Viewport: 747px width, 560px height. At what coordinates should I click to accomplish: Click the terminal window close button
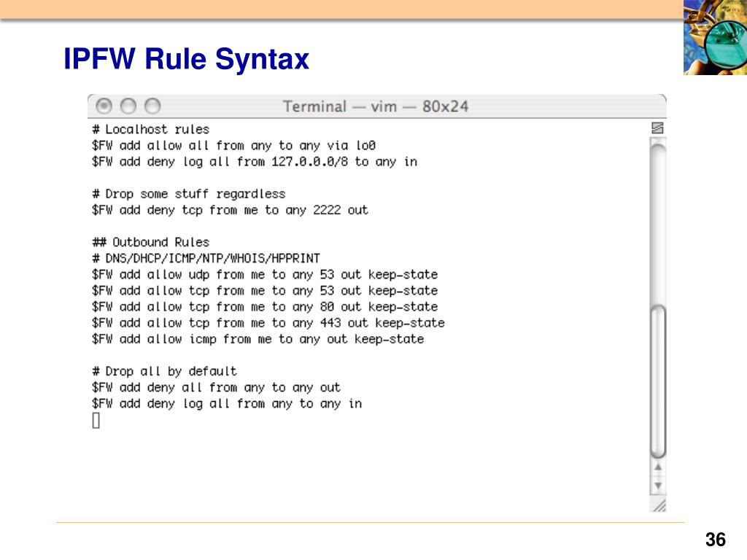[104, 106]
